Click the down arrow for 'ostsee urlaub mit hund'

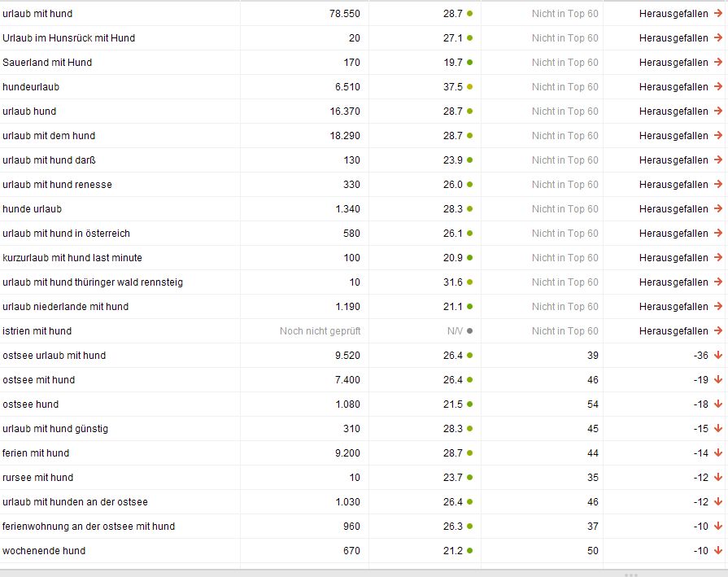tap(718, 355)
